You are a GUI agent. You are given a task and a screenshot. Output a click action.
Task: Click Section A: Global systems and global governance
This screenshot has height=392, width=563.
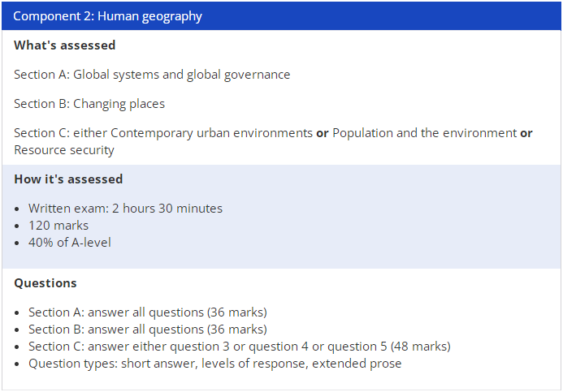pos(152,75)
